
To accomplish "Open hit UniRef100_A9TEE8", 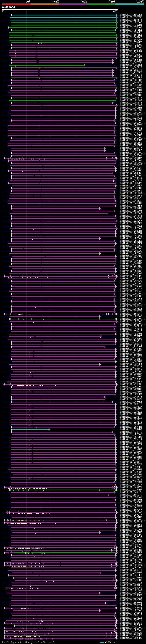I will click(x=131, y=30).
